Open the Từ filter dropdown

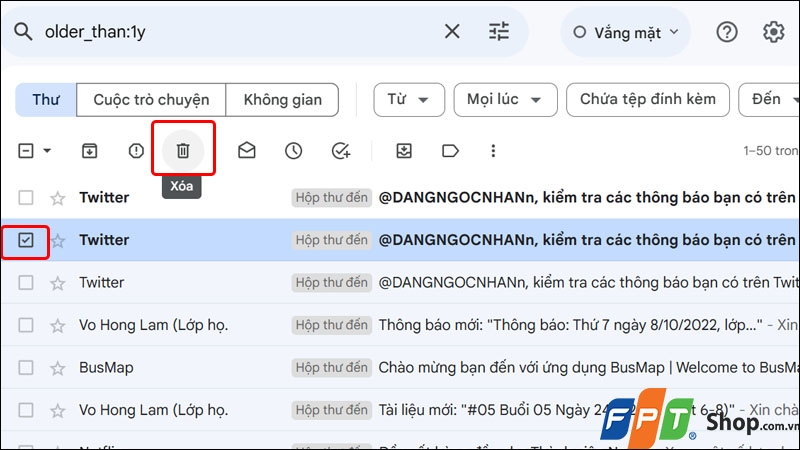point(409,99)
